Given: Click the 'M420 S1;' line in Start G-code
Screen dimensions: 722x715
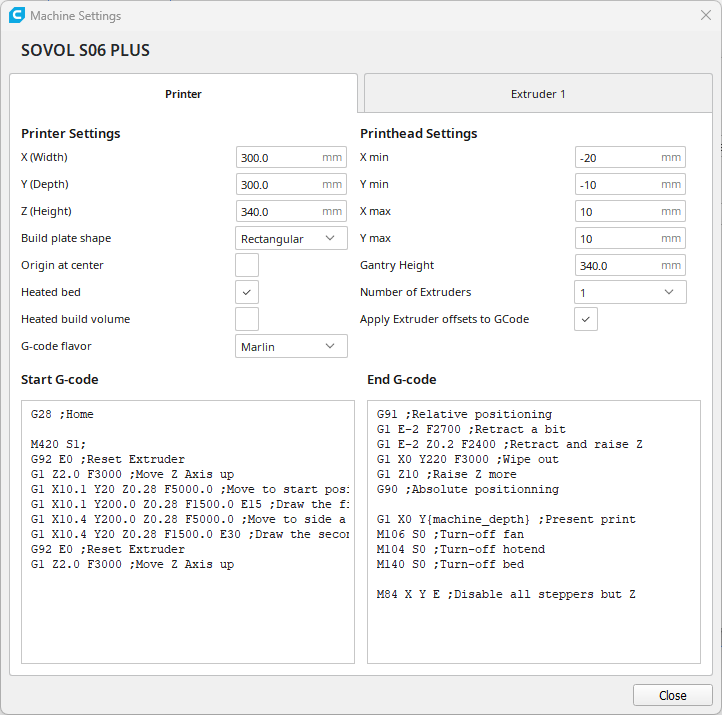Looking at the screenshot, I should click(58, 444).
